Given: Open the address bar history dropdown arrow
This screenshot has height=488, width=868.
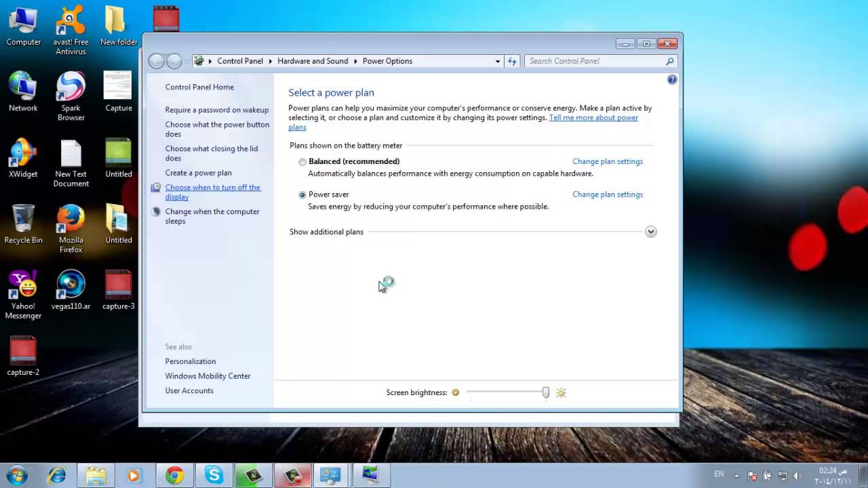Looking at the screenshot, I should pyautogui.click(x=498, y=61).
